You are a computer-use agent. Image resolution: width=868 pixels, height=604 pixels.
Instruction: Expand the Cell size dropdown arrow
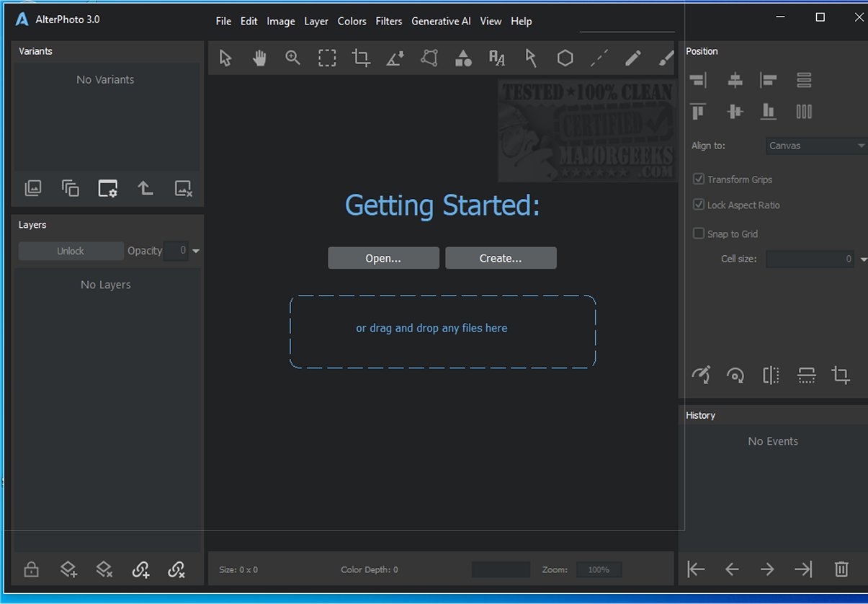pyautogui.click(x=864, y=259)
